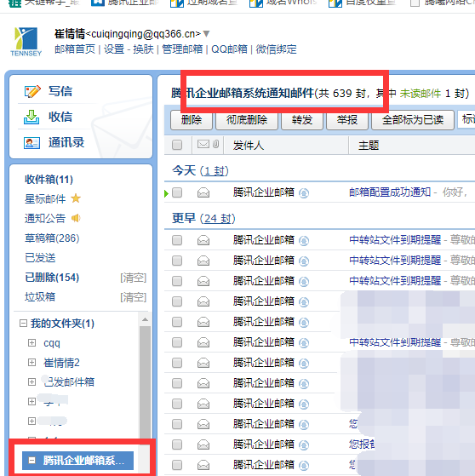Viewport: 475px width, 476px height.
Task: Click 清空 next to 垃圾箱
Action: point(134,297)
